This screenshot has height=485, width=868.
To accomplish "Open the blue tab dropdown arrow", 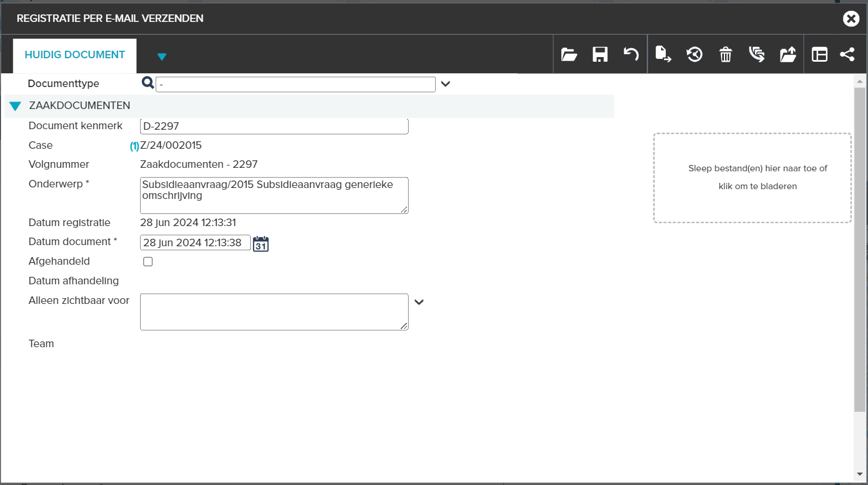I will pyautogui.click(x=162, y=57).
